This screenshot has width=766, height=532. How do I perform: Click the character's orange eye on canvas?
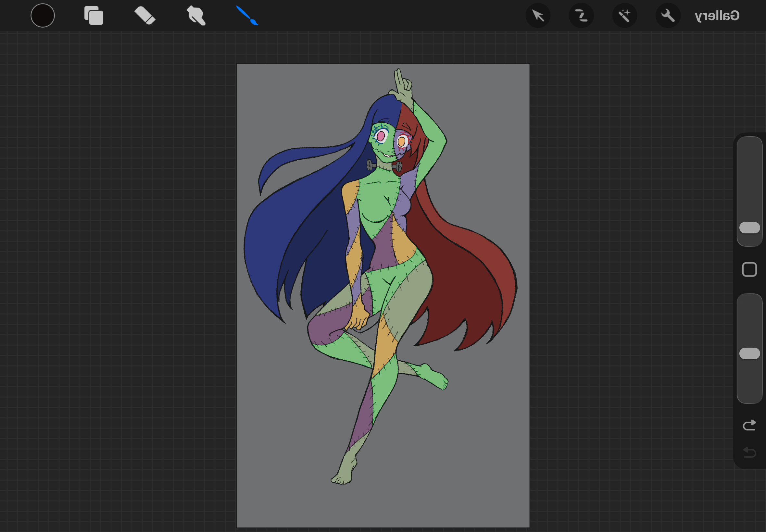[401, 142]
